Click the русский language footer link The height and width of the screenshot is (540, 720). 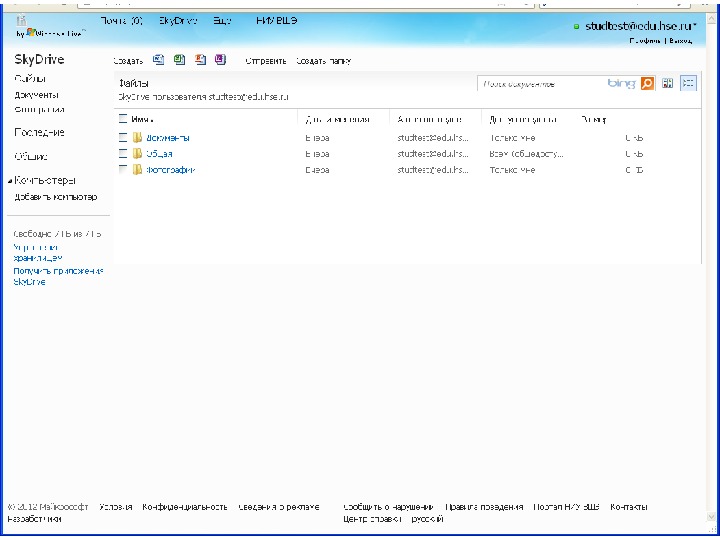tap(427, 519)
